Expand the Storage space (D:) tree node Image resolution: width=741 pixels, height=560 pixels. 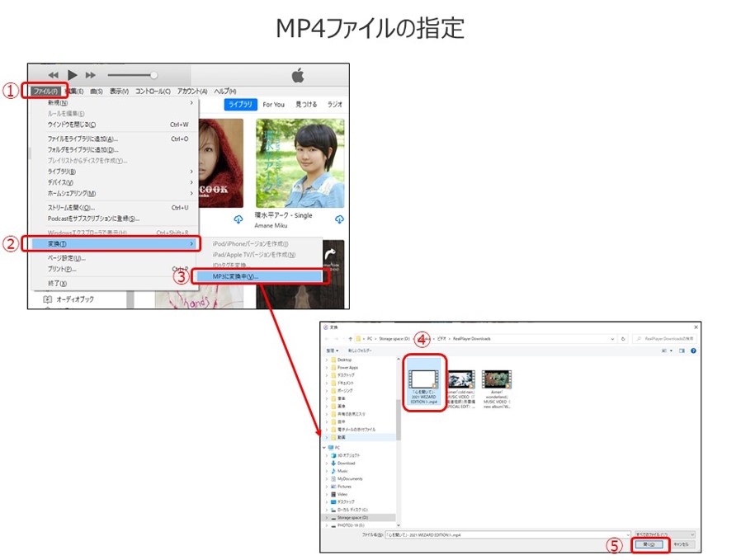(x=327, y=518)
